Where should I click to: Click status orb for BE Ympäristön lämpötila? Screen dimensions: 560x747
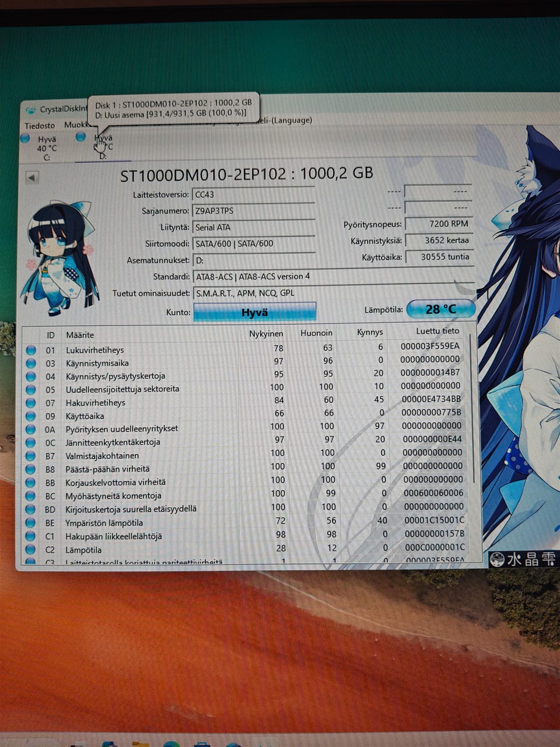[32, 523]
